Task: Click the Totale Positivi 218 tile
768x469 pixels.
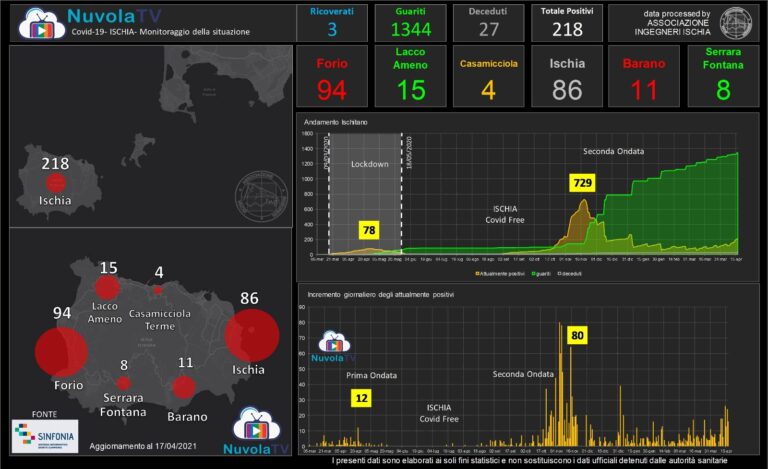Action: [x=567, y=23]
